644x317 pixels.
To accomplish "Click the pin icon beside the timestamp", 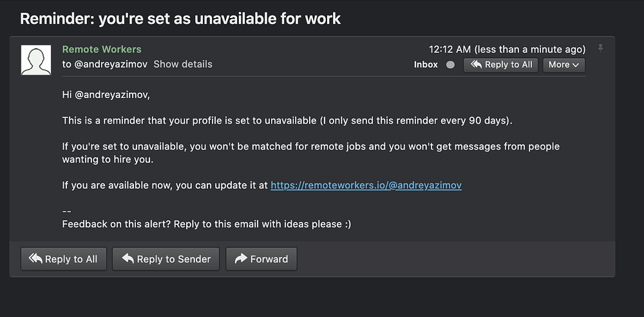I will pos(600,48).
